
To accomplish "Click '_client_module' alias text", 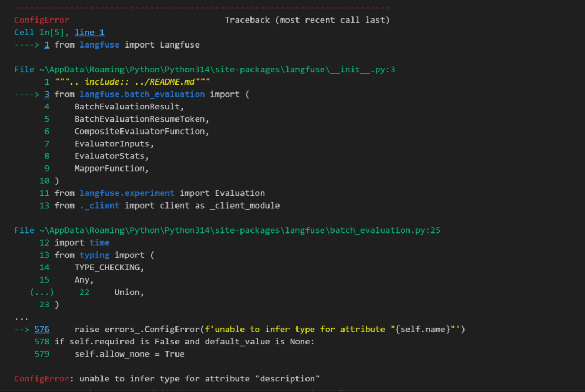I will tap(244, 206).
